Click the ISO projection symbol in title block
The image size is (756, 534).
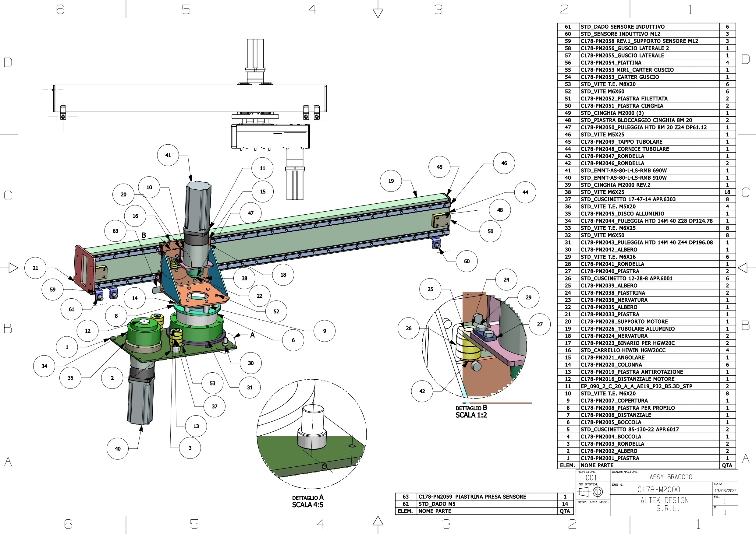(x=591, y=492)
